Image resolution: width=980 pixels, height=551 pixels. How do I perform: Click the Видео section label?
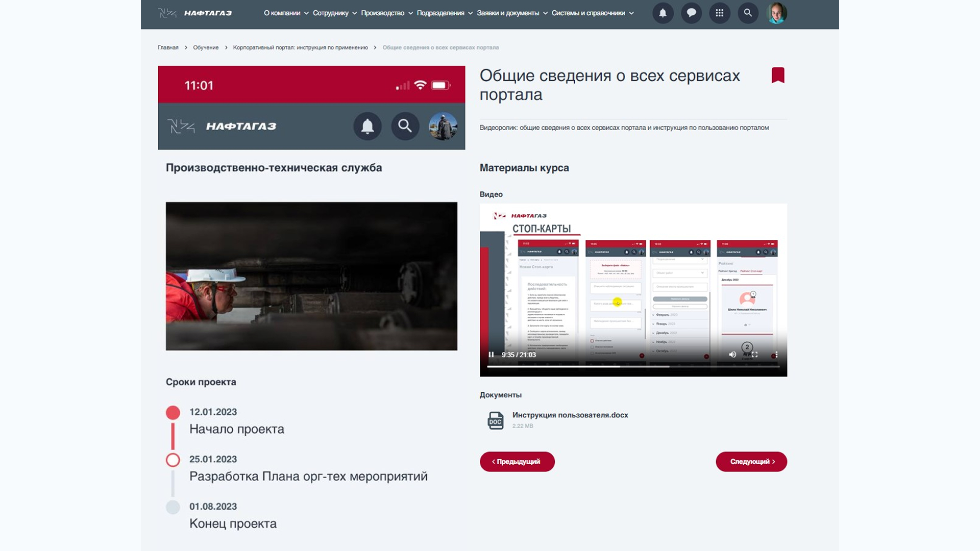click(x=491, y=194)
